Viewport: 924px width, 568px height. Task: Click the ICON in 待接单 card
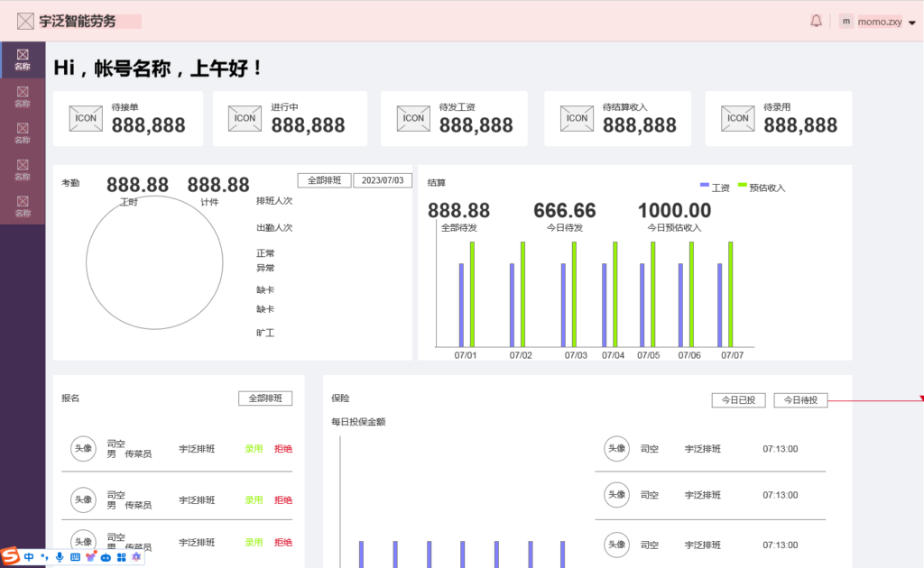[86, 118]
